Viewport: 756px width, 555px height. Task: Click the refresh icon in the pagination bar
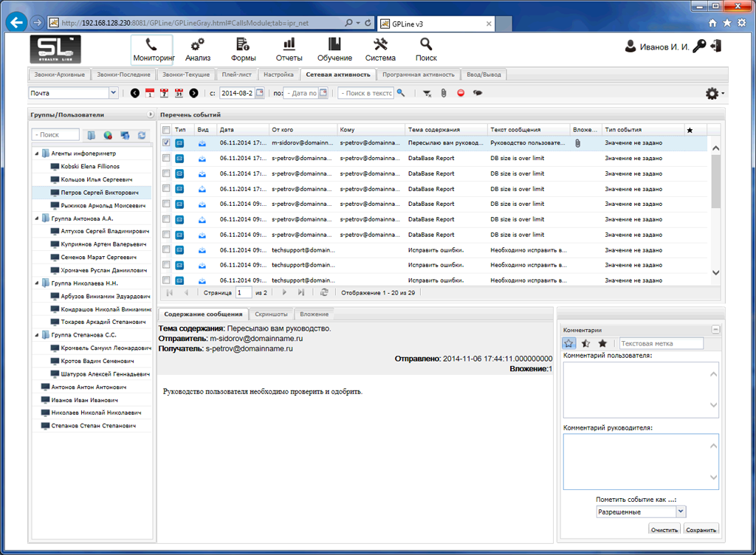coord(323,293)
